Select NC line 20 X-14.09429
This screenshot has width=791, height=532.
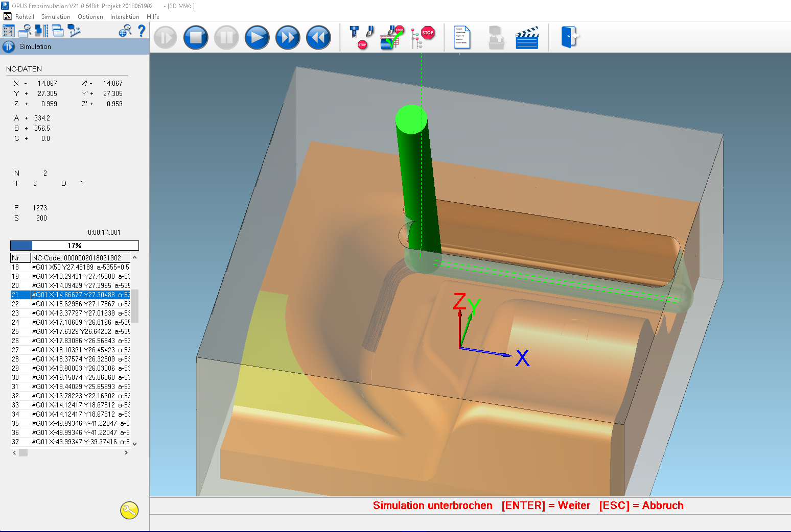coord(71,285)
